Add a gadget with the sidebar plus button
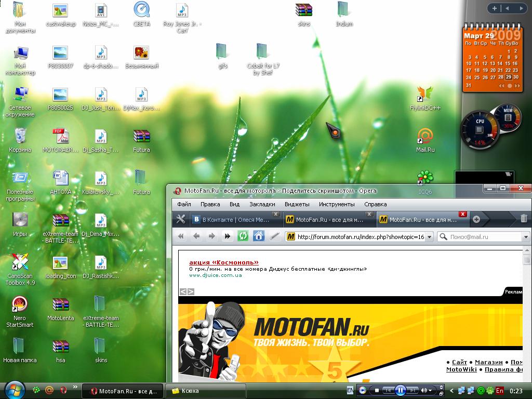This screenshot has height=399, width=532. pyautogui.click(x=495, y=8)
